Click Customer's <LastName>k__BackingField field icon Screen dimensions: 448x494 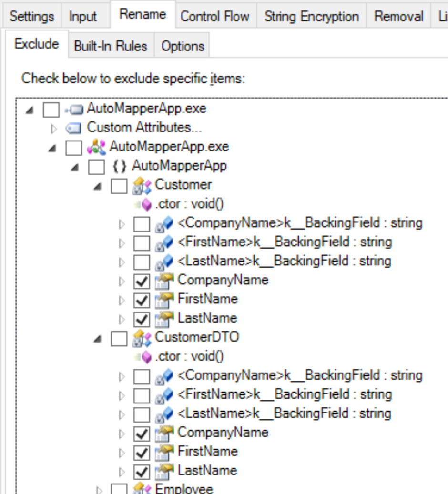point(164,262)
